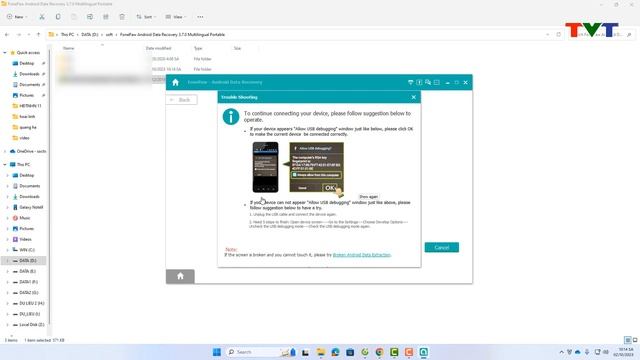
Task: Open Music under This PC
Action: point(24,218)
